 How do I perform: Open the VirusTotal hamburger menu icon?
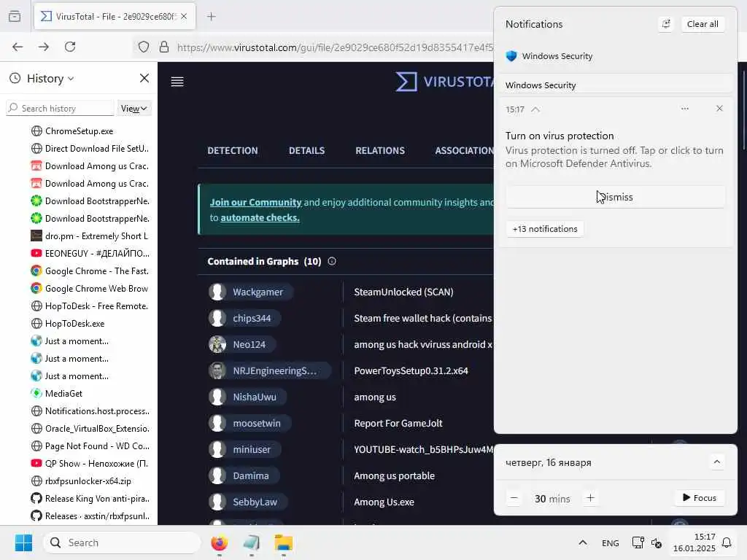click(177, 82)
